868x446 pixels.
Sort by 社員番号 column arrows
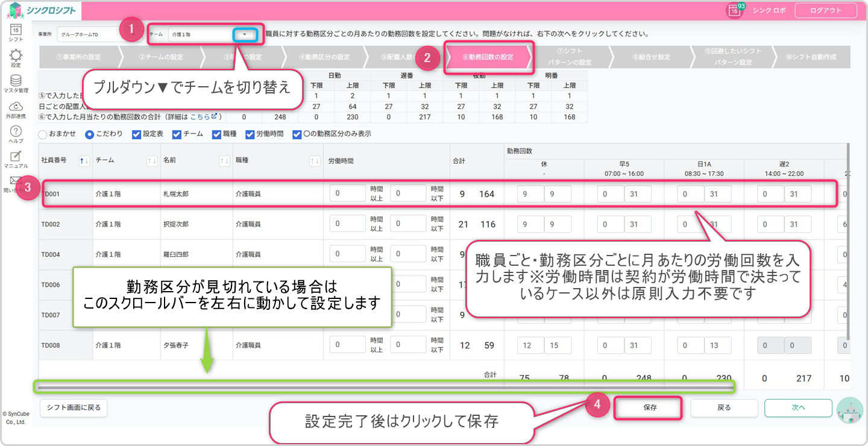point(84,160)
